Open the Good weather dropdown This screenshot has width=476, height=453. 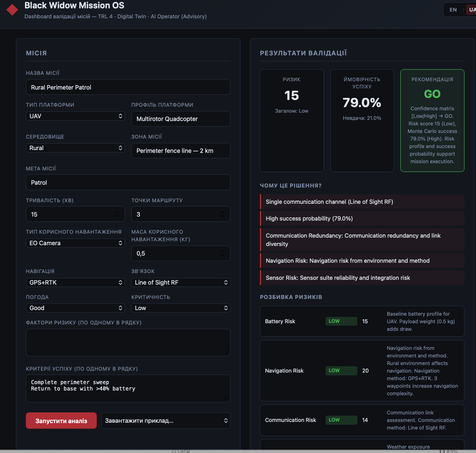point(75,308)
